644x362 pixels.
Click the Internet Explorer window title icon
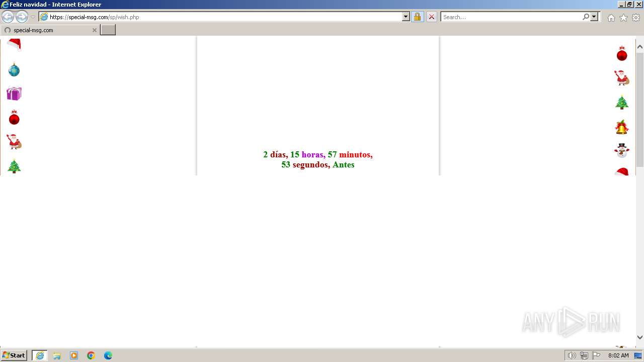(5, 5)
